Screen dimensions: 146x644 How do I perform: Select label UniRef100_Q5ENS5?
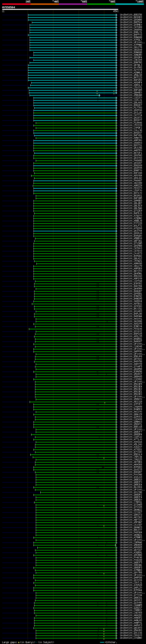tap(131, 545)
